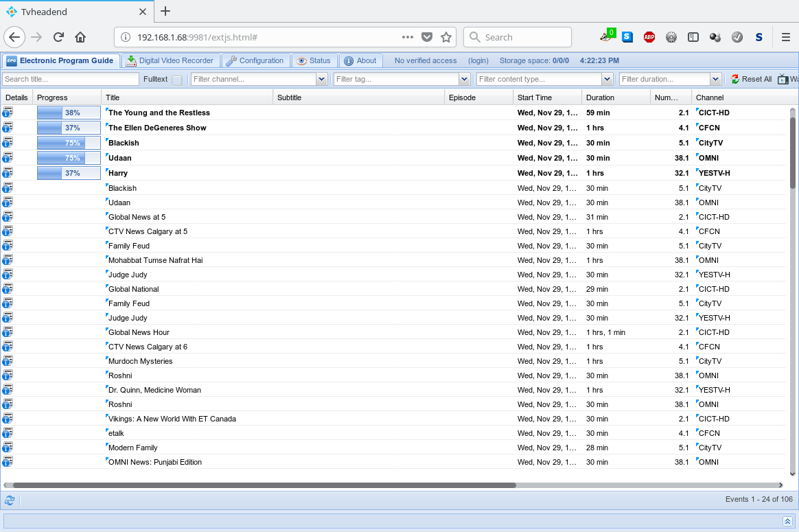Click the Firefox home icon

(x=80, y=37)
